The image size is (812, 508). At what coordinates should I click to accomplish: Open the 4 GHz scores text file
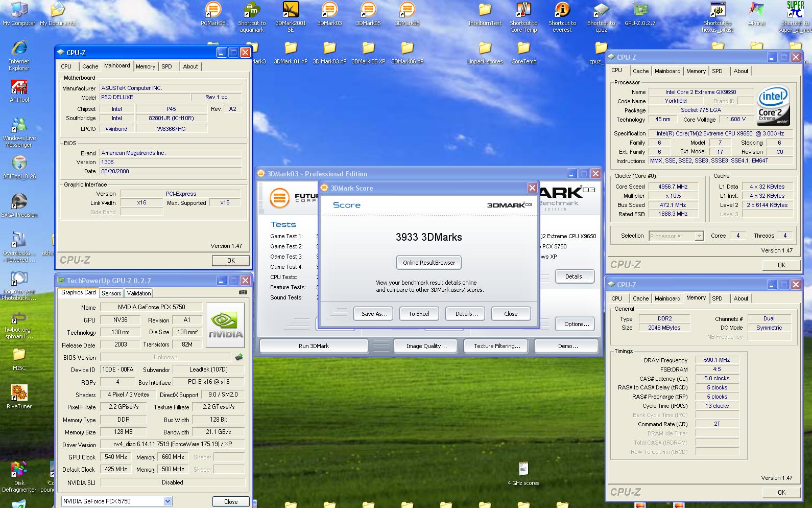(523, 474)
